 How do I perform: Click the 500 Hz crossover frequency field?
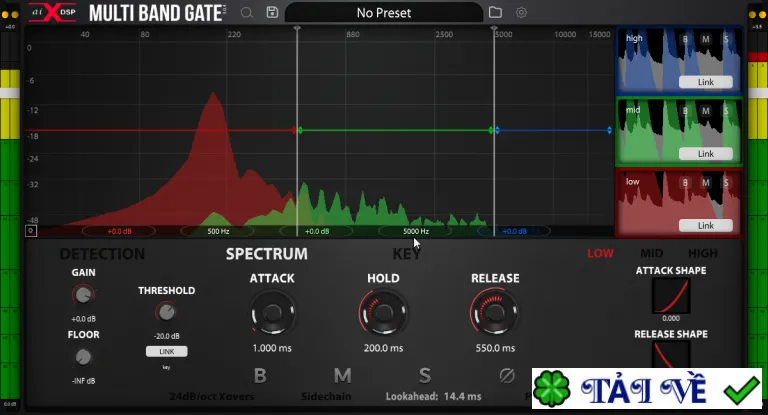[218, 231]
